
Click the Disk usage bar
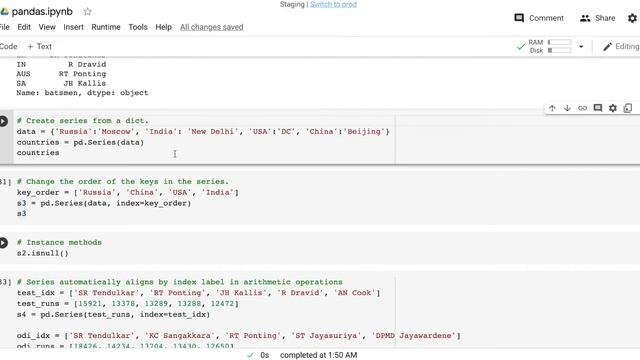pos(559,50)
